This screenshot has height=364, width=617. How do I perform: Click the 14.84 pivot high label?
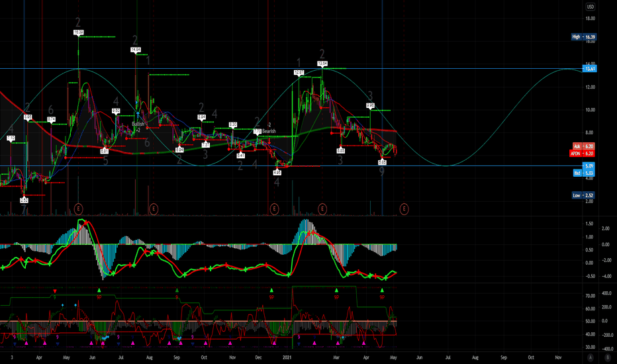[x=136, y=50]
